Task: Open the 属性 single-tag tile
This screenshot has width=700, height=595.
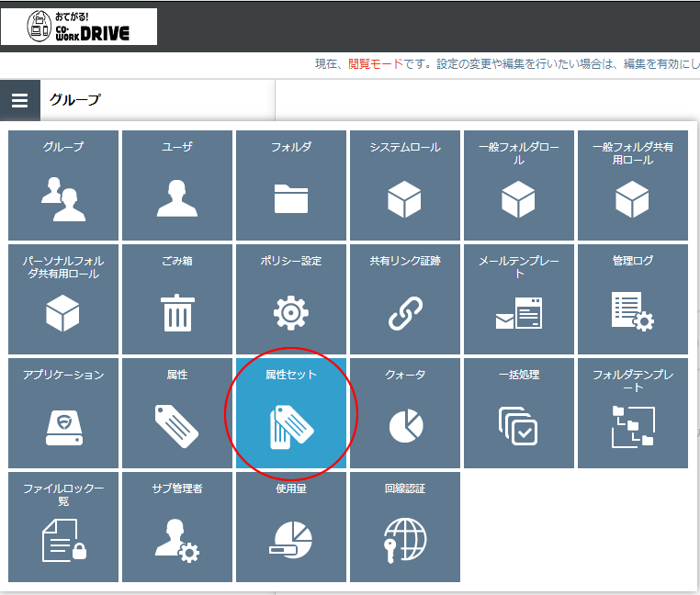Action: tap(177, 413)
